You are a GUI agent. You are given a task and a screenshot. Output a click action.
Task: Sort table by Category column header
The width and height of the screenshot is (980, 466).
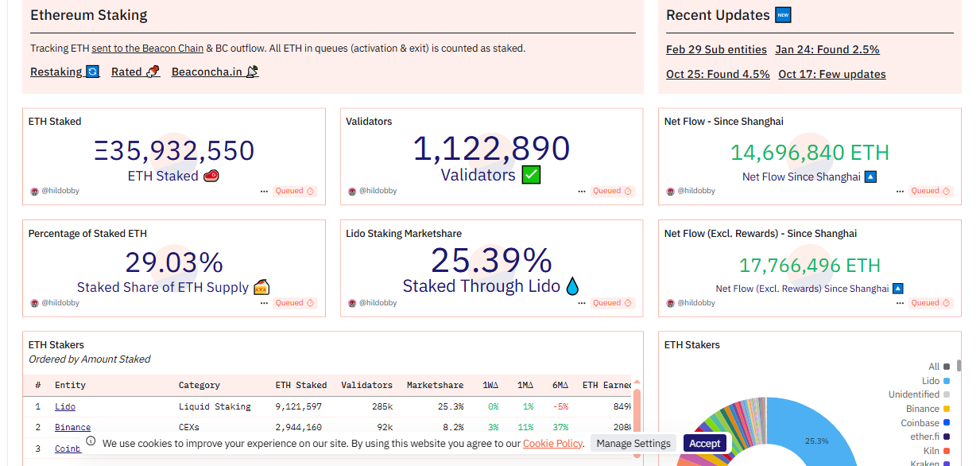point(199,385)
